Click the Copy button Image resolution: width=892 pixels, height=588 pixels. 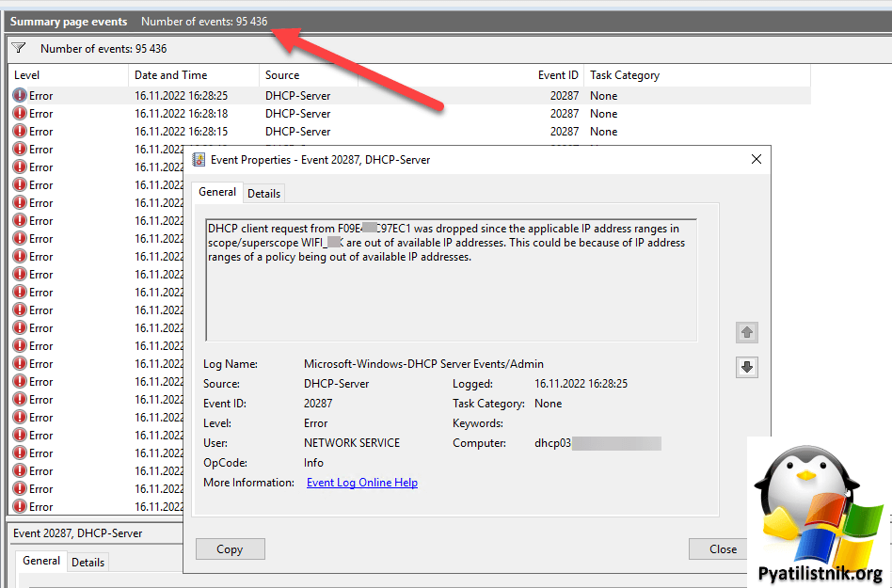230,548
